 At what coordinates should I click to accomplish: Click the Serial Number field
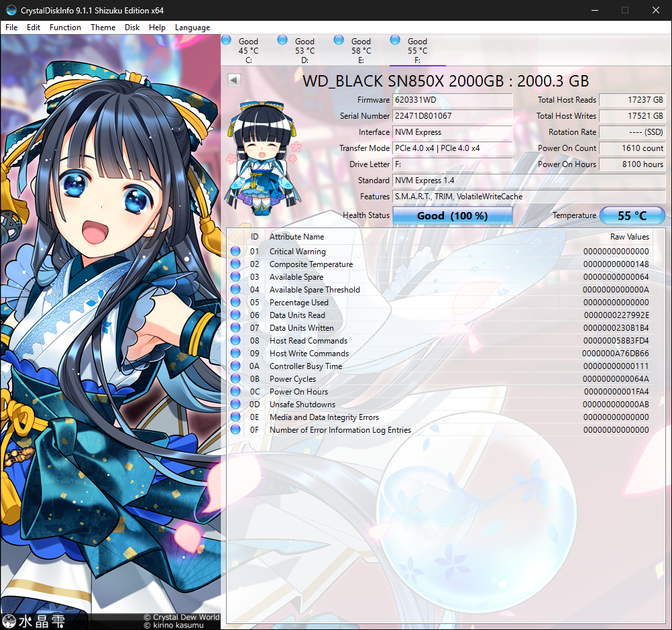click(x=453, y=116)
